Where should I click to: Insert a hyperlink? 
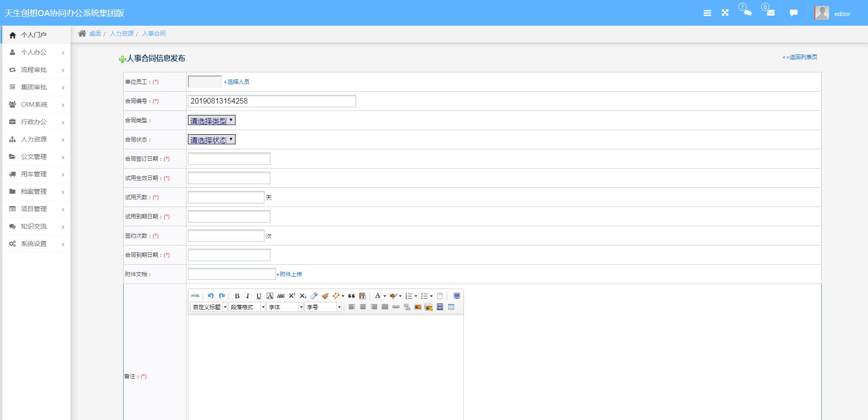(396, 307)
